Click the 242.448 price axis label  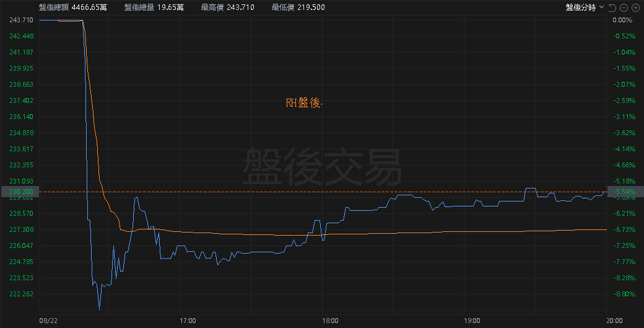[21, 36]
